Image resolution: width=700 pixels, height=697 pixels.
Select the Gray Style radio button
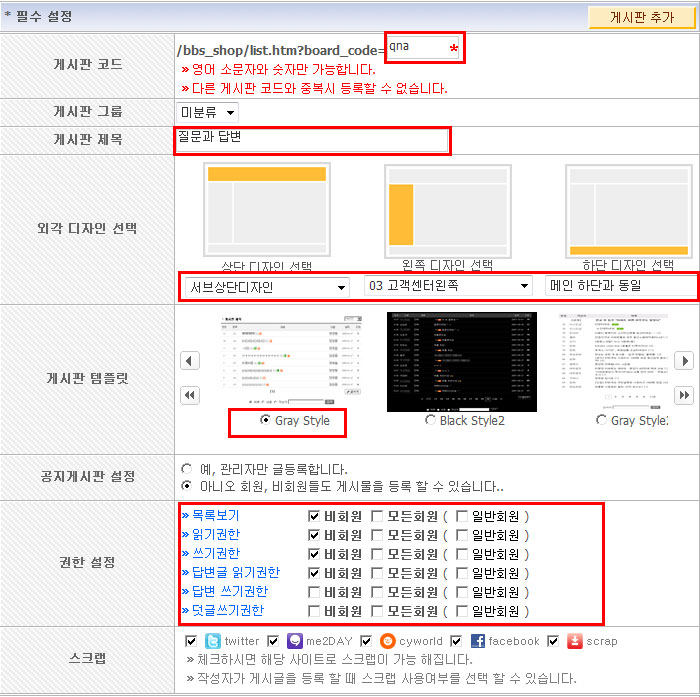[265, 420]
